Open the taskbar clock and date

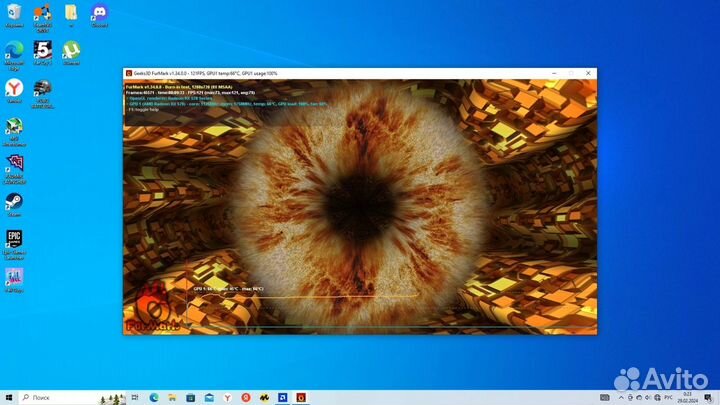coord(689,397)
